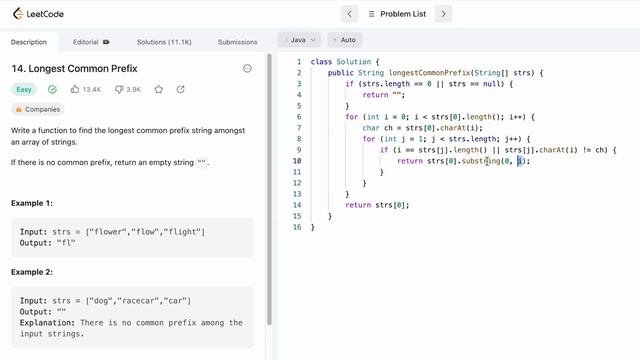Click the Easy difficulty badge
The height and width of the screenshot is (360, 640).
(x=24, y=89)
